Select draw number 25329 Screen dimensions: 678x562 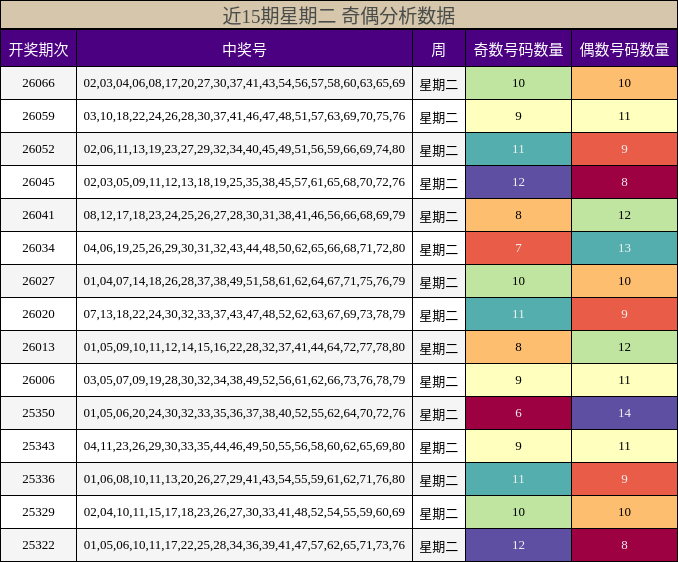tap(38, 512)
